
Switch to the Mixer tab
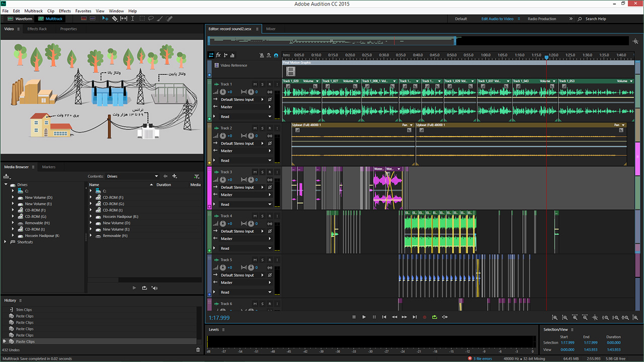coord(271,29)
